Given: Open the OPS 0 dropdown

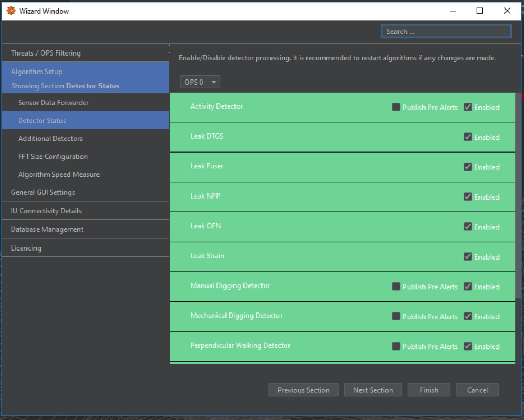Looking at the screenshot, I should coord(200,82).
